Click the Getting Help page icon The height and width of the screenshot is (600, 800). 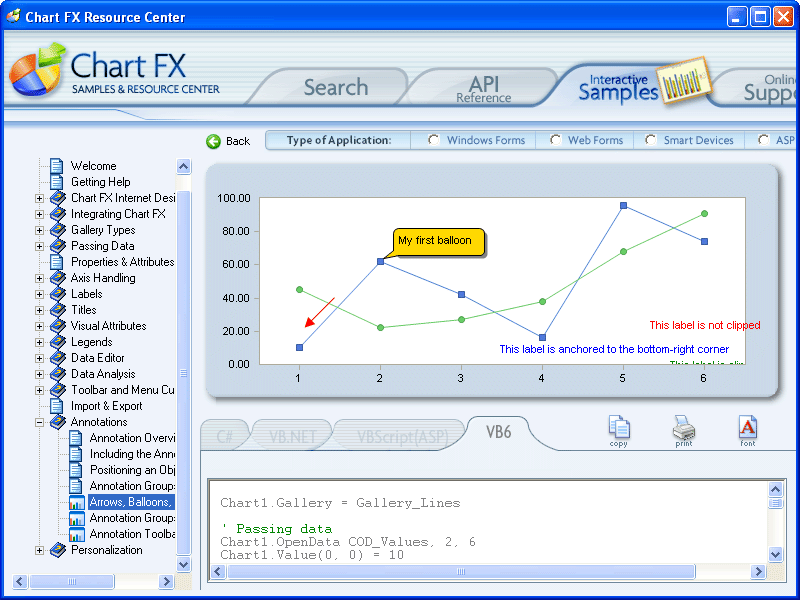coord(55,181)
